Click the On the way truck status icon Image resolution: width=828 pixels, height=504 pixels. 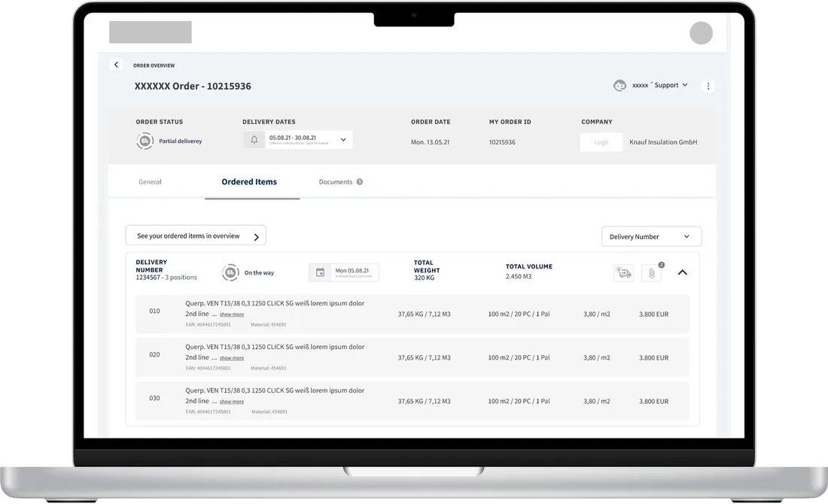(x=230, y=273)
